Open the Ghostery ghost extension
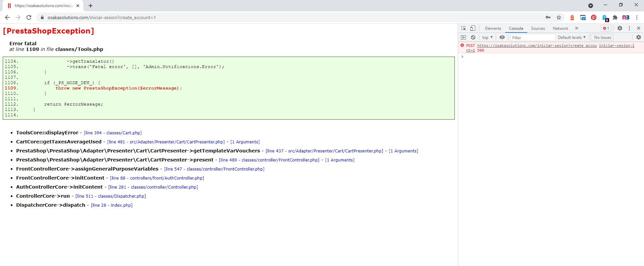 605,18
